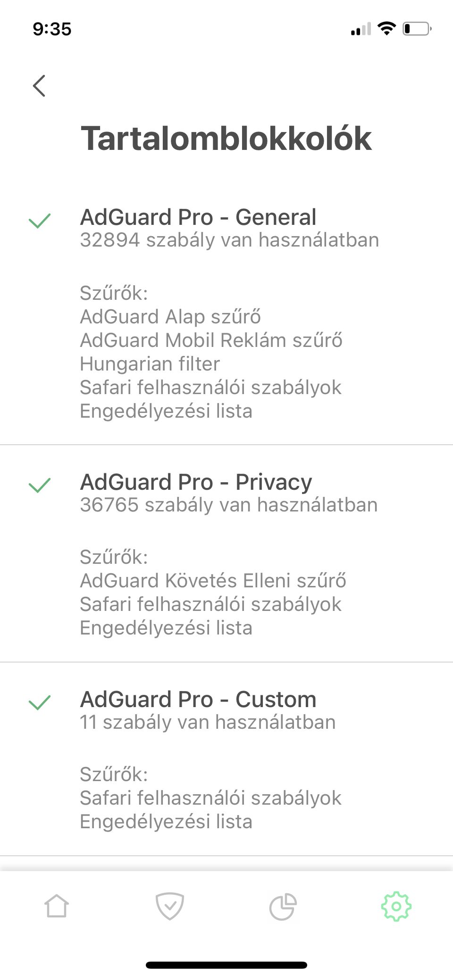Tap AdGuard Követés Elleni szűrő entry

(213, 581)
